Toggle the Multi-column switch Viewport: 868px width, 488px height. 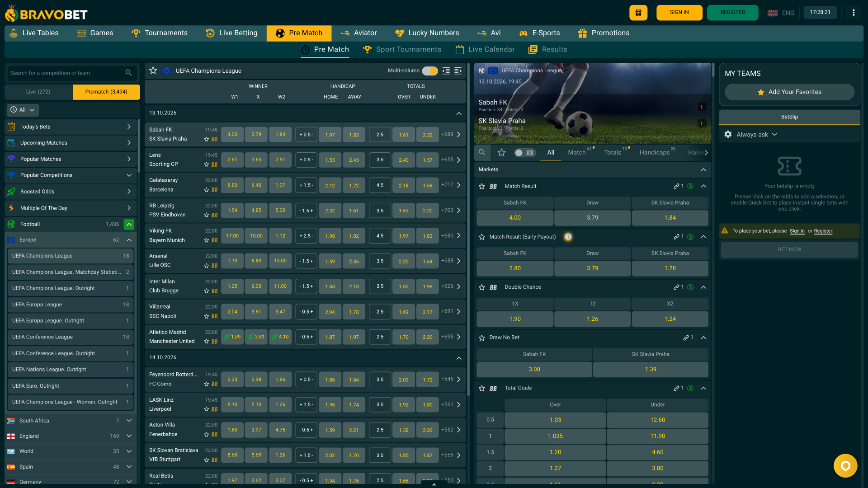point(430,71)
